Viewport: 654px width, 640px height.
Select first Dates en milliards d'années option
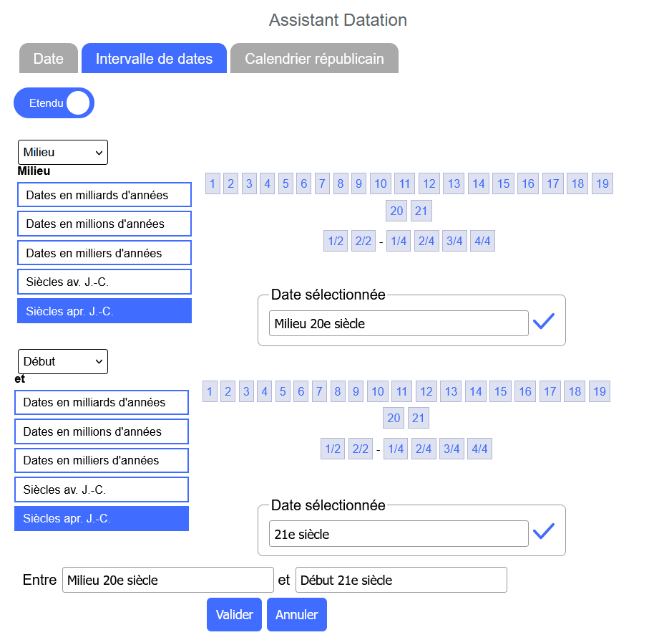point(104,195)
